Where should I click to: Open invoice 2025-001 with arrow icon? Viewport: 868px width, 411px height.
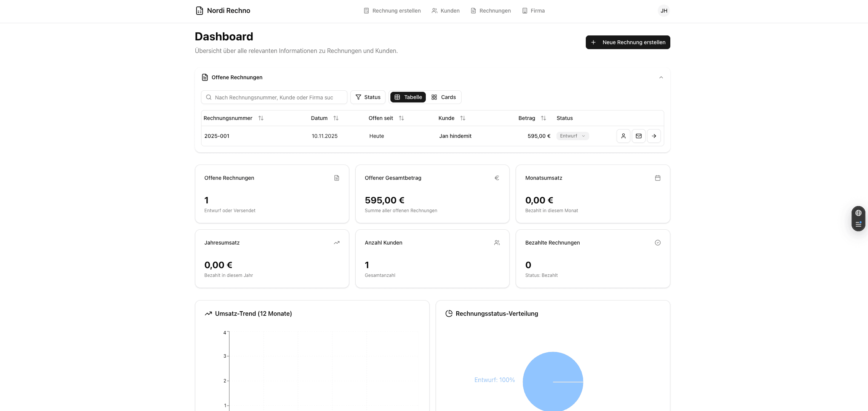[x=654, y=136]
